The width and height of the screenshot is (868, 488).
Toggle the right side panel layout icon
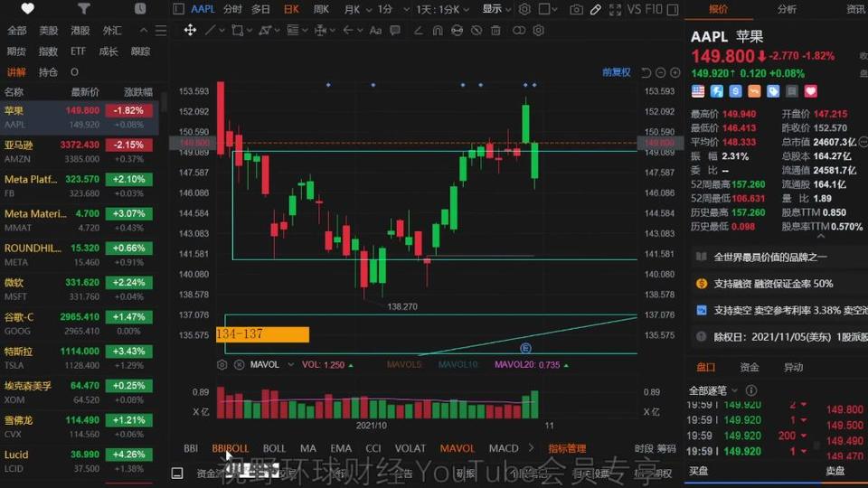pyautogui.click(x=673, y=9)
